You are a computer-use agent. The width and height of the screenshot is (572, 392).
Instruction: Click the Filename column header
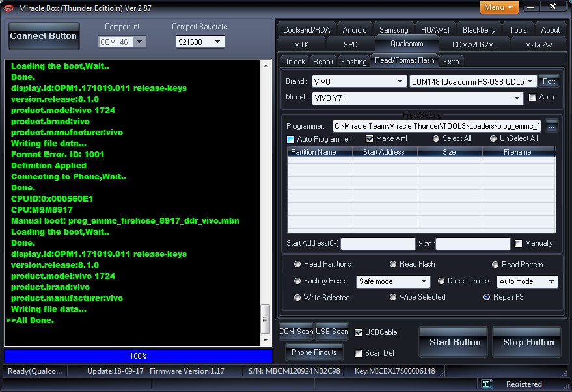pyautogui.click(x=519, y=152)
